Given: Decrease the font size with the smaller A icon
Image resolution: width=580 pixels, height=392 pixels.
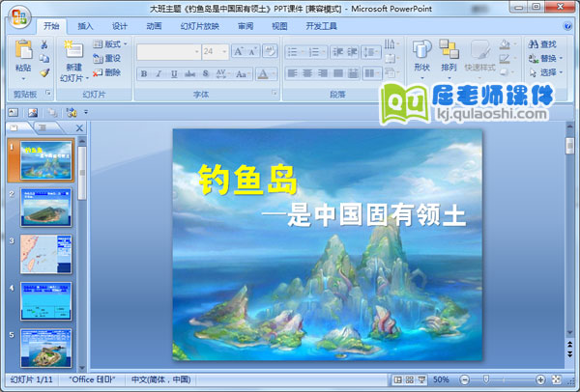Looking at the screenshot, I should pyautogui.click(x=253, y=52).
